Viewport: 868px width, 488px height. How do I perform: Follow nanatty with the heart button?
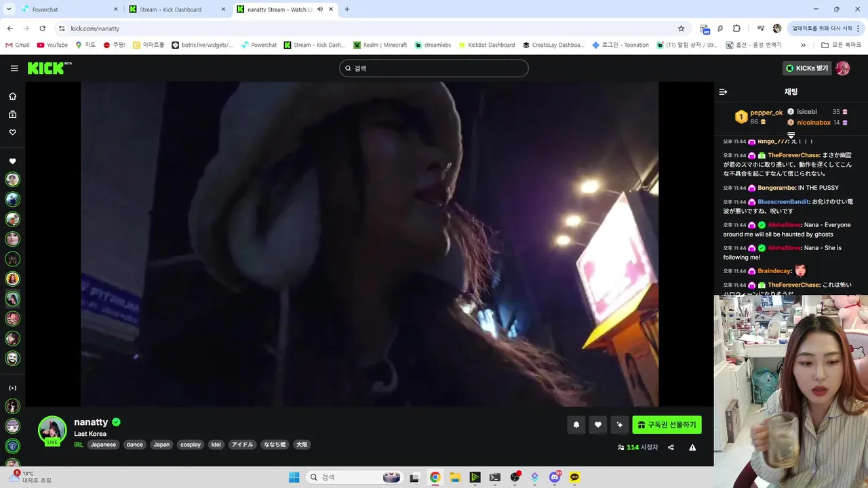597,425
